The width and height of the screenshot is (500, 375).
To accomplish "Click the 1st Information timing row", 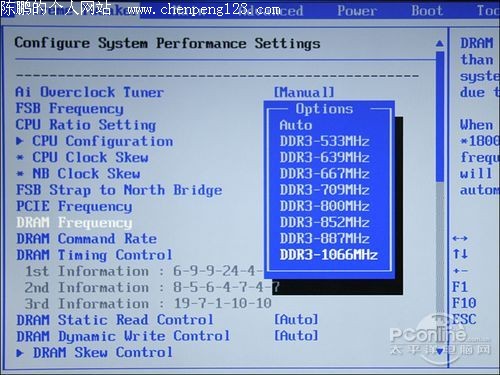I will coord(144,271).
